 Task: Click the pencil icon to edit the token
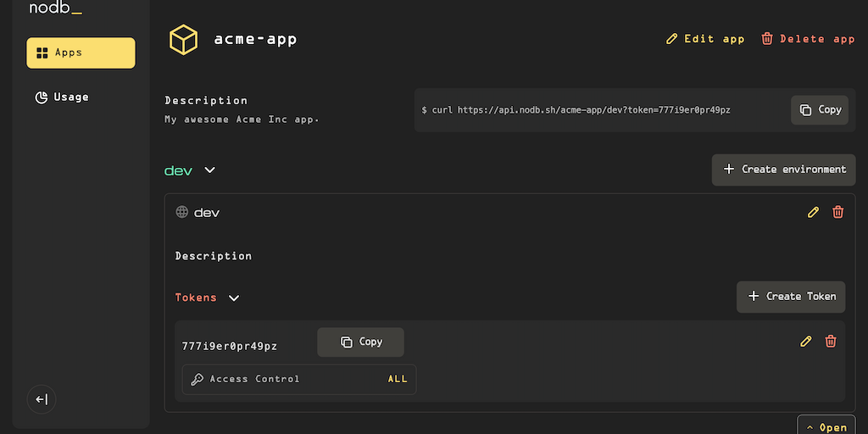[x=806, y=341]
